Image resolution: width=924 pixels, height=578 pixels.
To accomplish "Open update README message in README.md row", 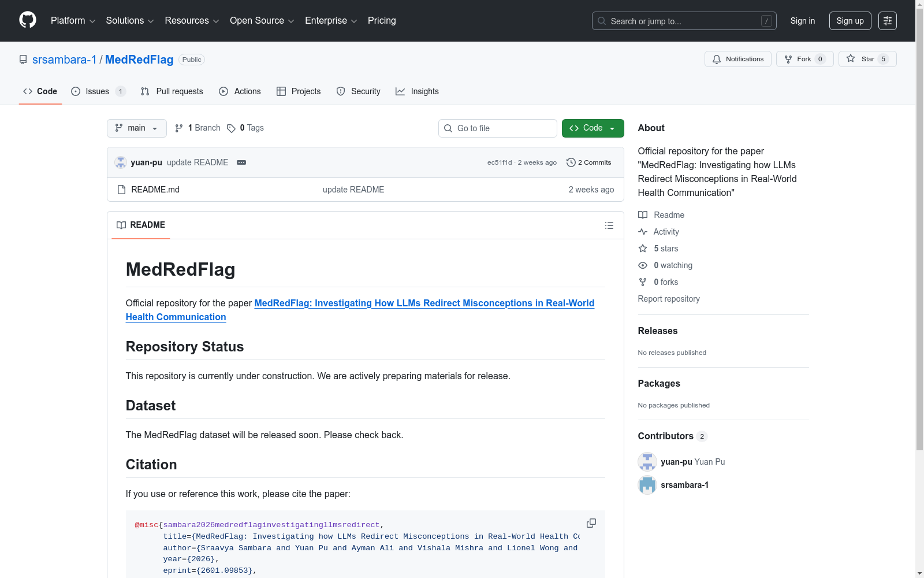I will (353, 190).
